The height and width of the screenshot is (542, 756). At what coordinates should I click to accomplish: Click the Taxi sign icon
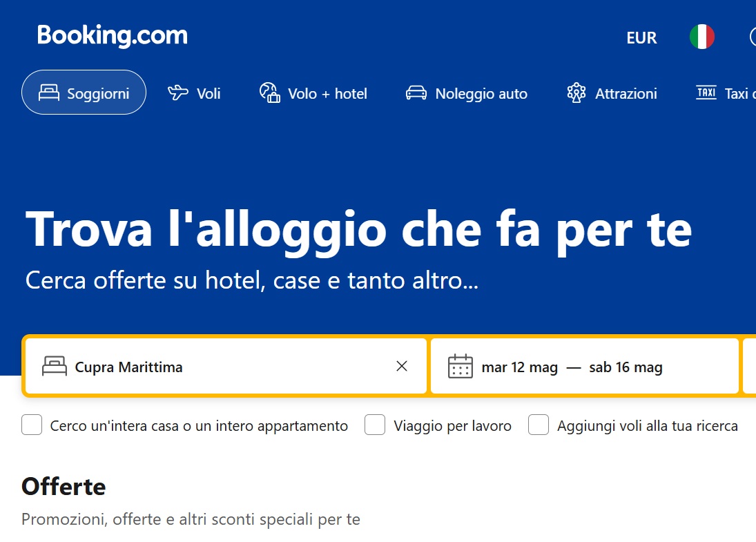tap(706, 93)
